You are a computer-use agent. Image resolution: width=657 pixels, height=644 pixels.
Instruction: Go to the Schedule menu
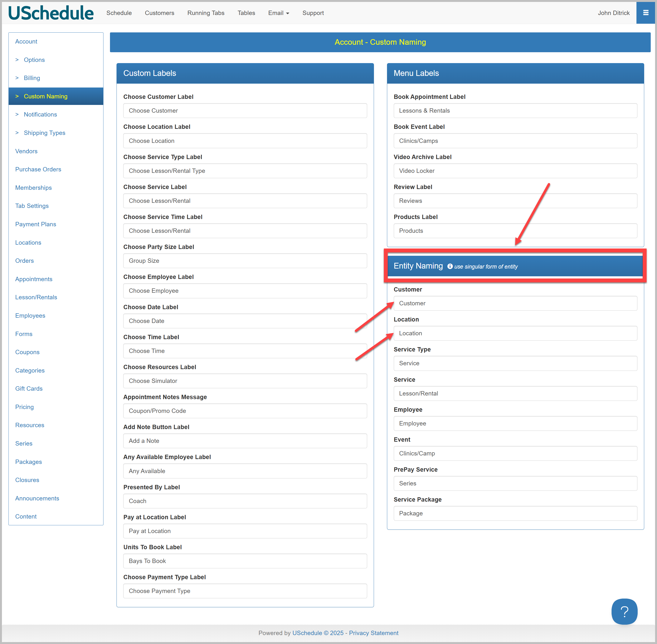[x=119, y=13]
